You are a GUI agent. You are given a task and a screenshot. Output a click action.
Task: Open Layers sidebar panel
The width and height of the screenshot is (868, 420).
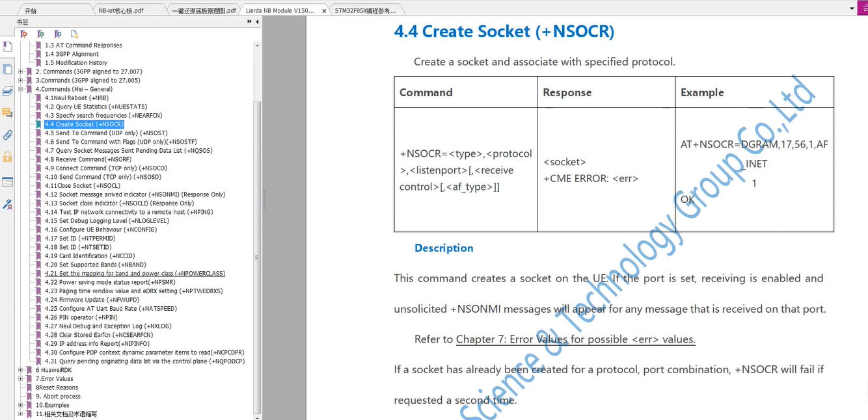(7, 91)
